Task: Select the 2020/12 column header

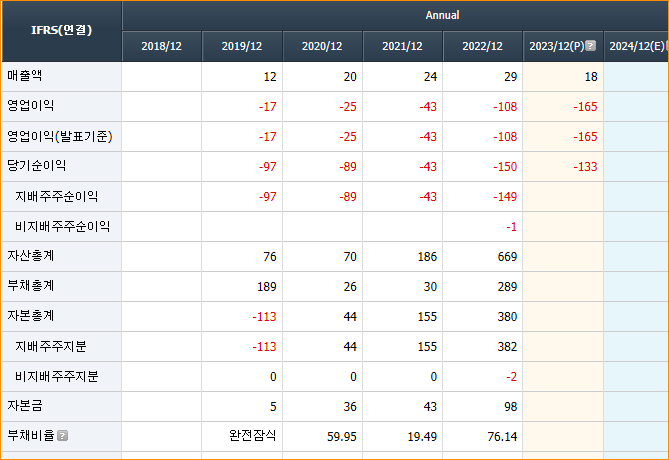Action: tap(322, 46)
